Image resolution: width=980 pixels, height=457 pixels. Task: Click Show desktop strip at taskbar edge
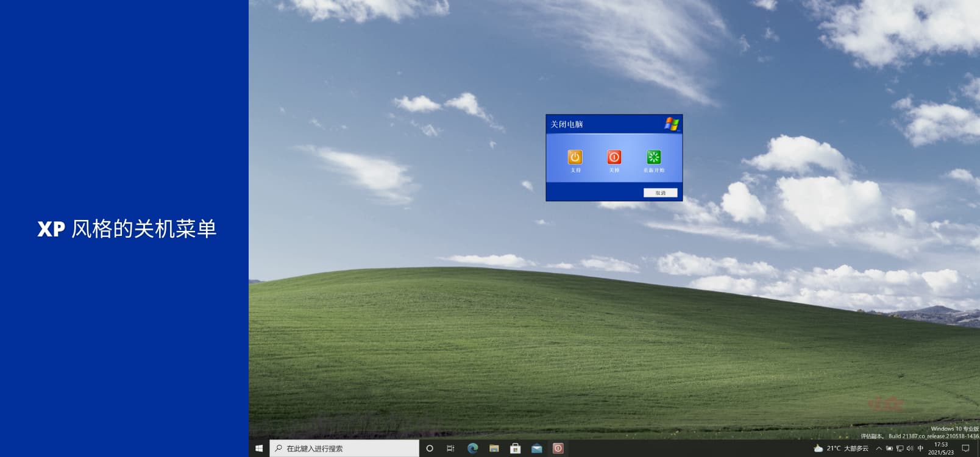(x=978, y=448)
